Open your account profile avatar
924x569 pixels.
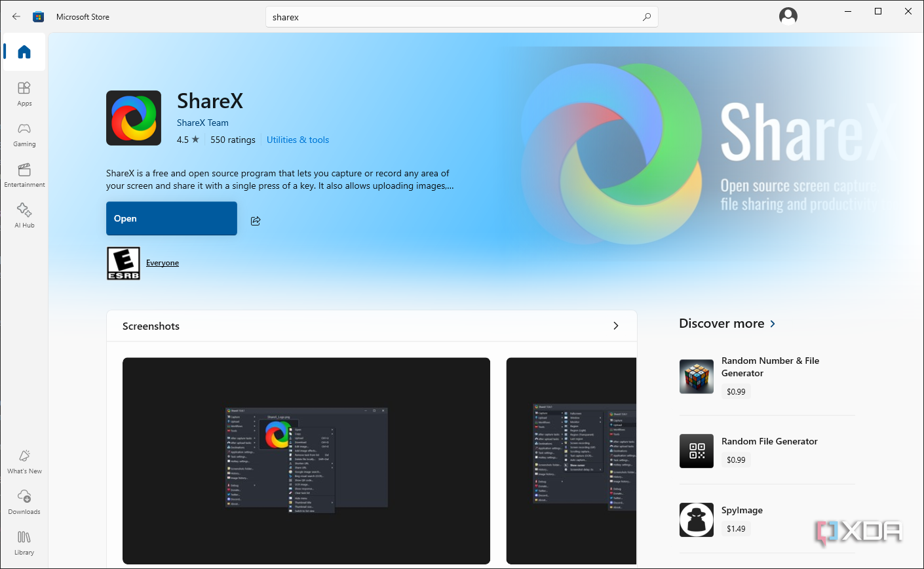788,14
